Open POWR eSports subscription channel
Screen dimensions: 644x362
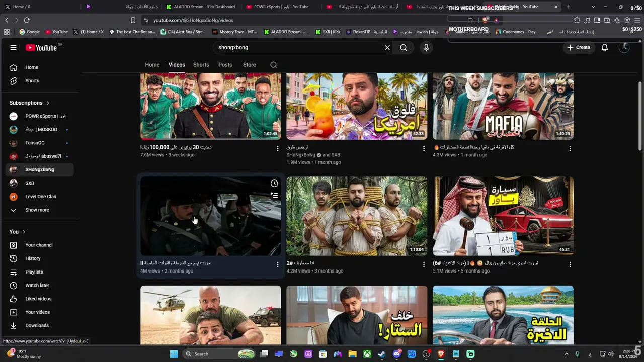point(39,116)
